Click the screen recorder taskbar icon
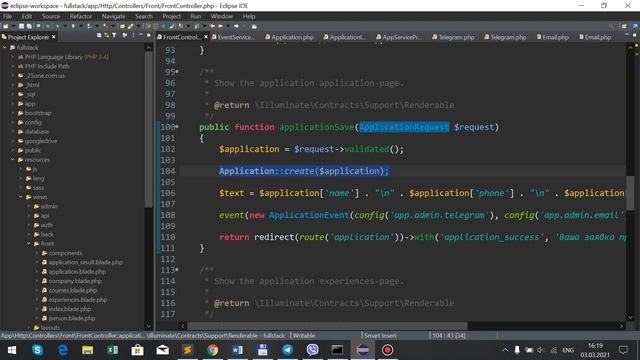 387,350
